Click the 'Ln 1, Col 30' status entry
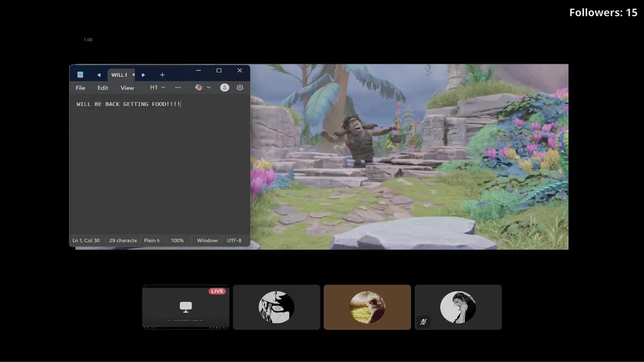The image size is (644, 362). coord(86,240)
